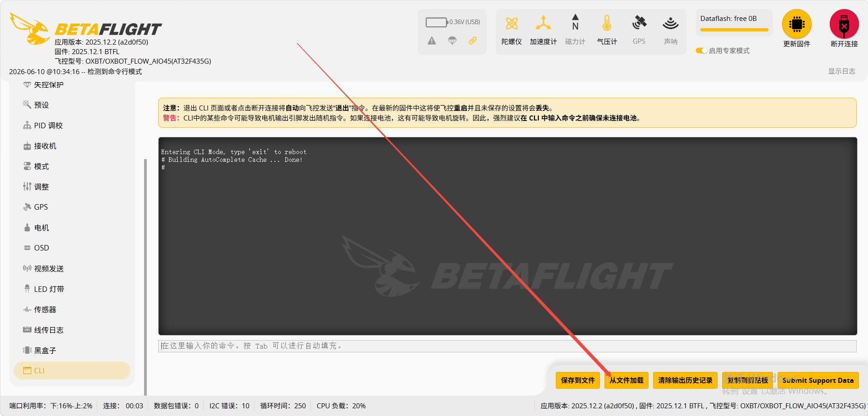868x416 pixels.
Task: Click the disconnect (断开连接) USB icon
Action: tap(844, 24)
